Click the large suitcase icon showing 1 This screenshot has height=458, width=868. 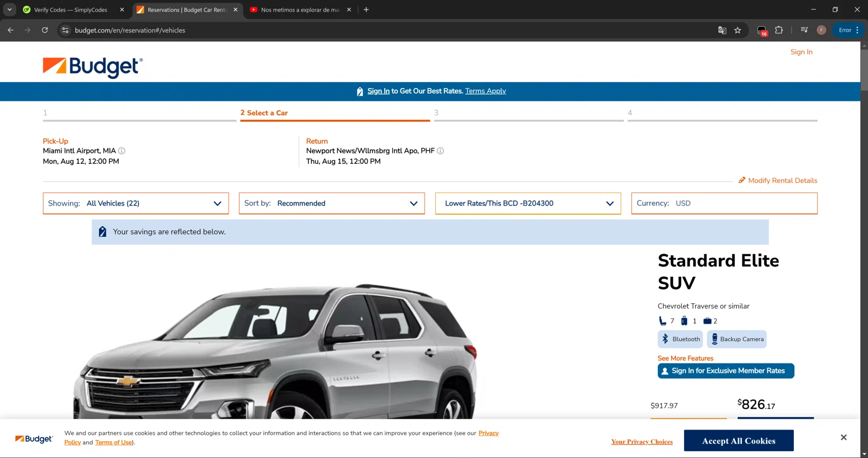pyautogui.click(x=684, y=321)
